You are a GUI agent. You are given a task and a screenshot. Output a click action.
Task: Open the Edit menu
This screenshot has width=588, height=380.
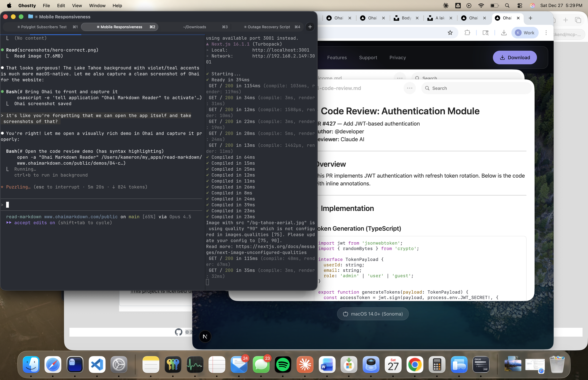[x=61, y=5]
